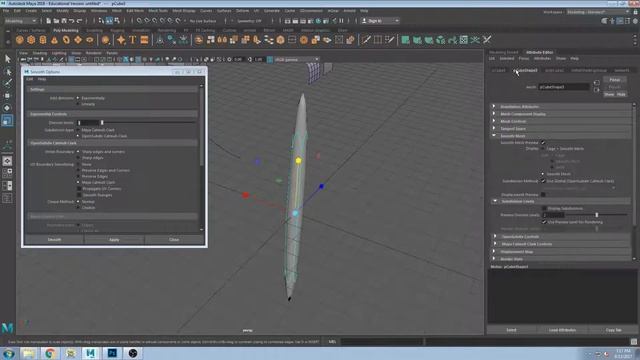
Task: Enable Display Subdivisions checkbox
Action: tap(544, 208)
